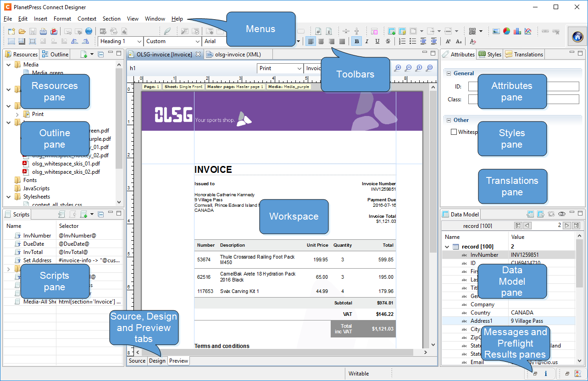Open the Format menu
The width and height of the screenshot is (588, 381).
(62, 19)
